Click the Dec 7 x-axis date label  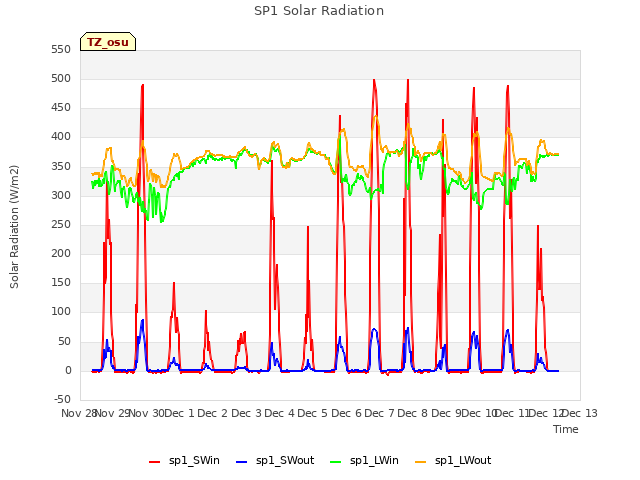[x=379, y=413]
